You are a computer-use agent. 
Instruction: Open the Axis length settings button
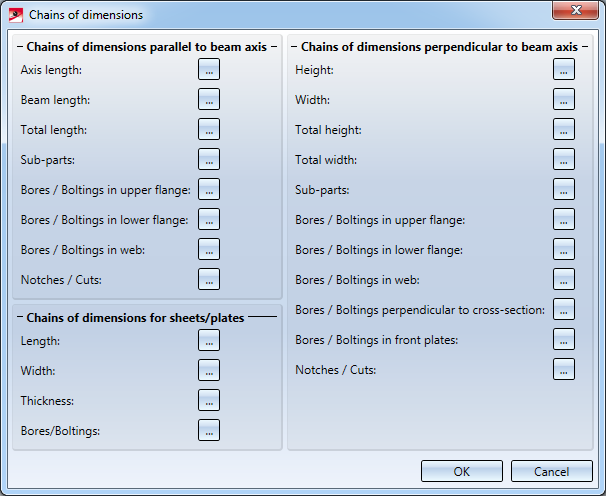209,70
